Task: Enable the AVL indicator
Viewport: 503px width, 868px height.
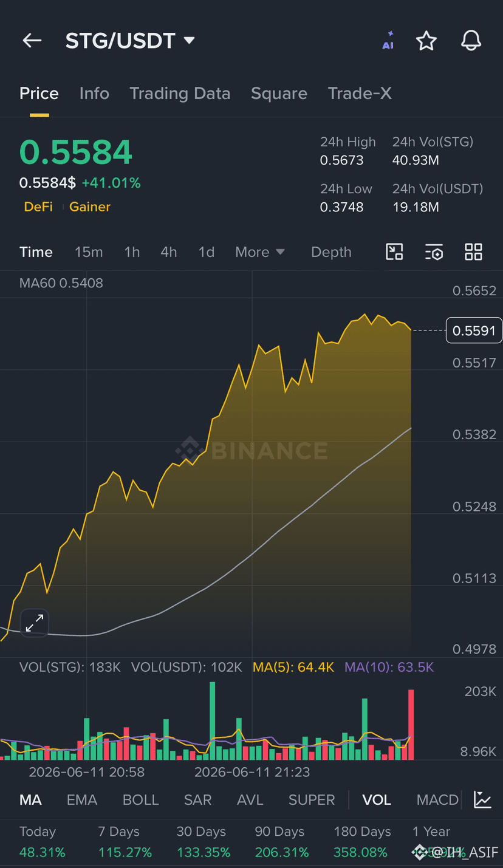Action: (250, 800)
